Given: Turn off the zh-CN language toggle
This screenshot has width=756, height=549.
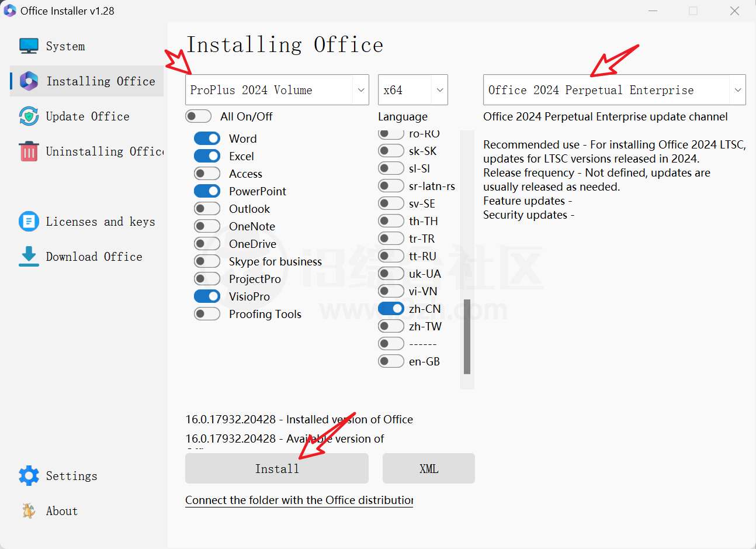Looking at the screenshot, I should point(391,309).
